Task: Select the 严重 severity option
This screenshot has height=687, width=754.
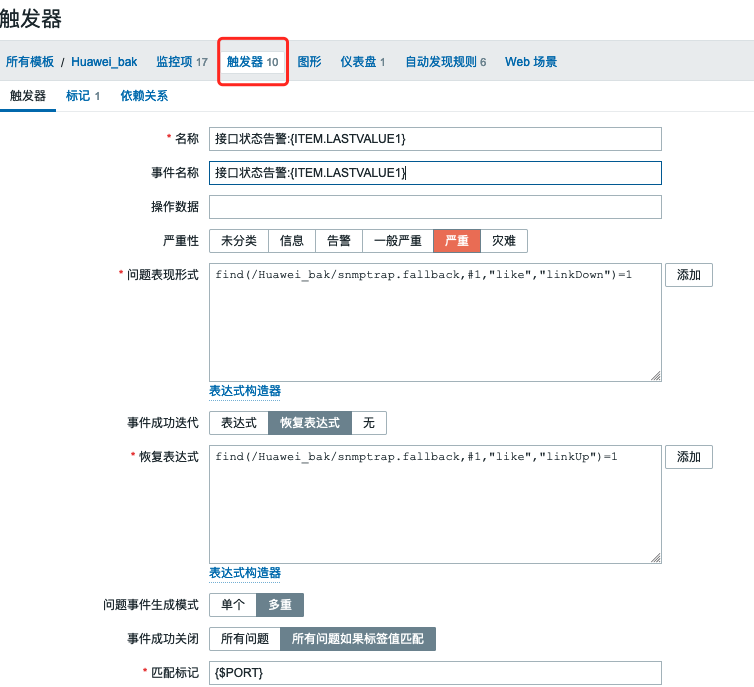Action: coord(457,241)
